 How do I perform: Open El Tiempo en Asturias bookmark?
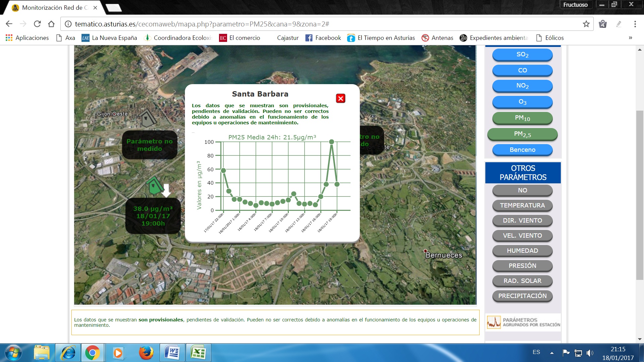pyautogui.click(x=381, y=38)
